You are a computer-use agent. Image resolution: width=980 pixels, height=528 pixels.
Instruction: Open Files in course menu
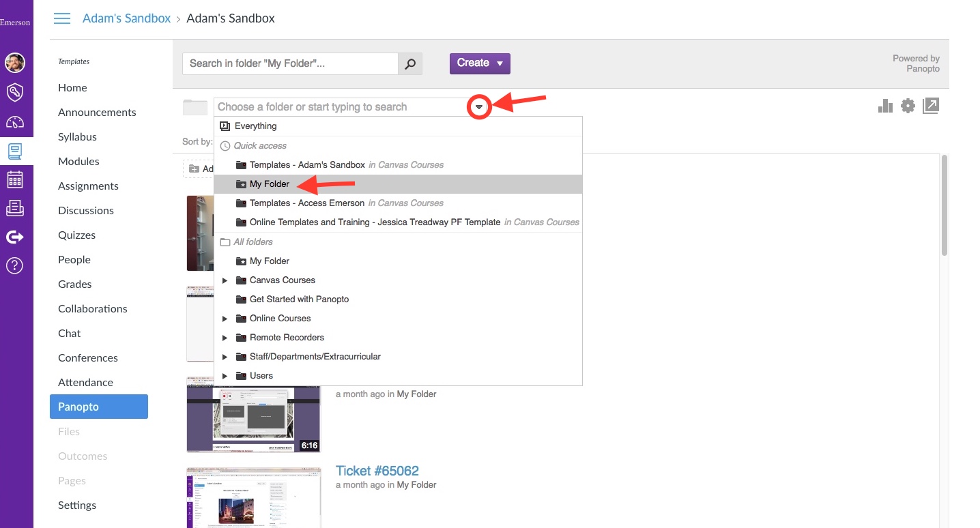click(x=69, y=432)
